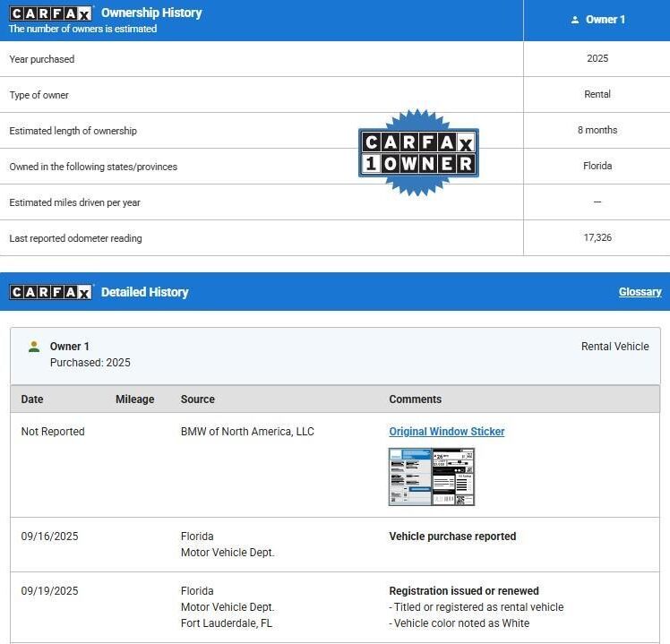Select the 'Year purchased' row label
This screenshot has height=644, width=670.
pyautogui.click(x=42, y=59)
